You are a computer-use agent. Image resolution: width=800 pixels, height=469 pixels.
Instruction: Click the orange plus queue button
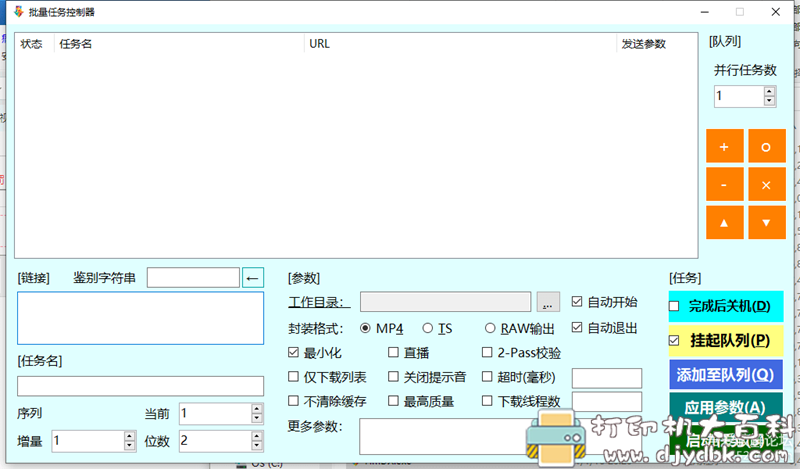click(x=724, y=146)
